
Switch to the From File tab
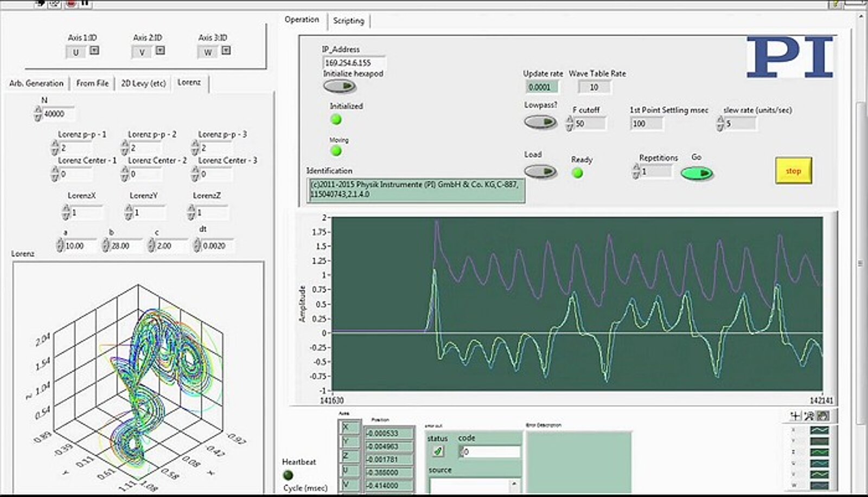tap(92, 83)
